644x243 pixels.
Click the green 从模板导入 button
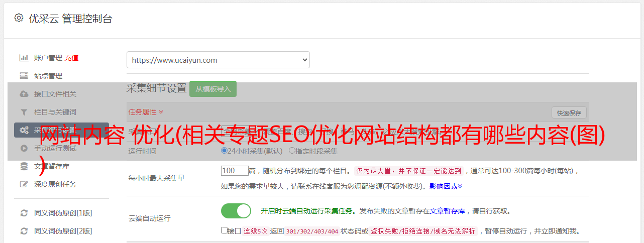[x=213, y=89]
